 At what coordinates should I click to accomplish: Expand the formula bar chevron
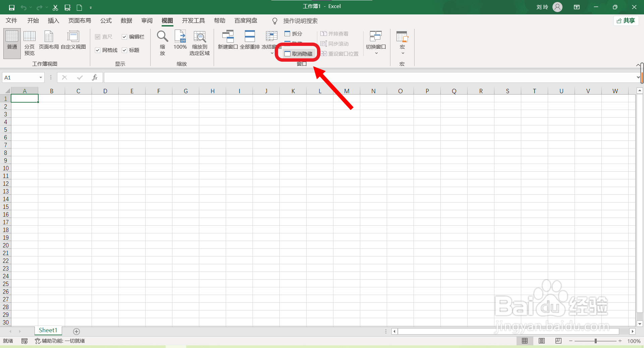pyautogui.click(x=638, y=77)
